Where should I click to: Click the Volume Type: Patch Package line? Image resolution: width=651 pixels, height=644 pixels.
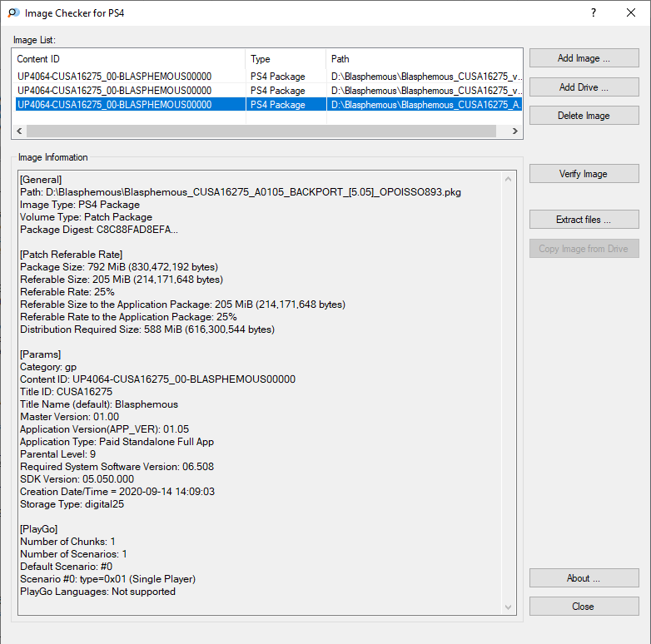coord(86,217)
